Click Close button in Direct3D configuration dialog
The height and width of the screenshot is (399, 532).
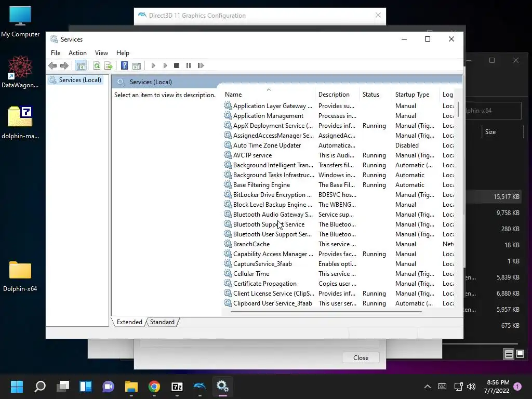pyautogui.click(x=361, y=357)
